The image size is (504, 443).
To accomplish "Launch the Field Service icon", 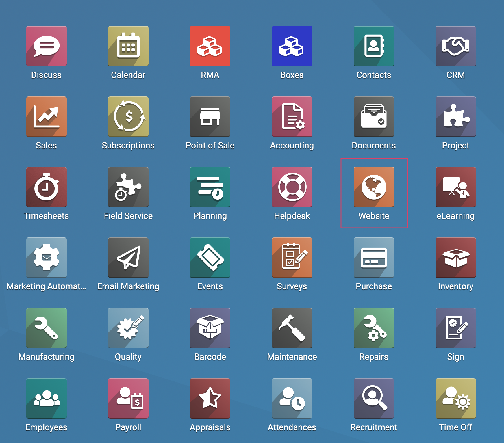I will 128,187.
